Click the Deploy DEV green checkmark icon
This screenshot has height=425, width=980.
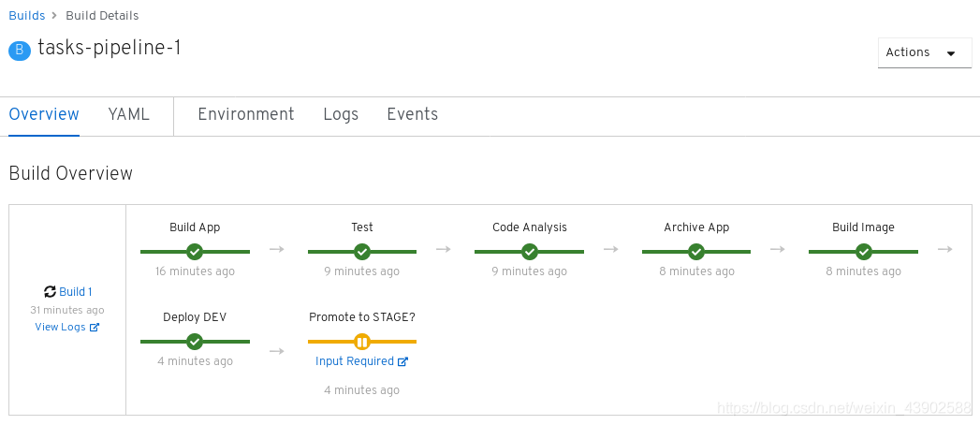point(195,342)
